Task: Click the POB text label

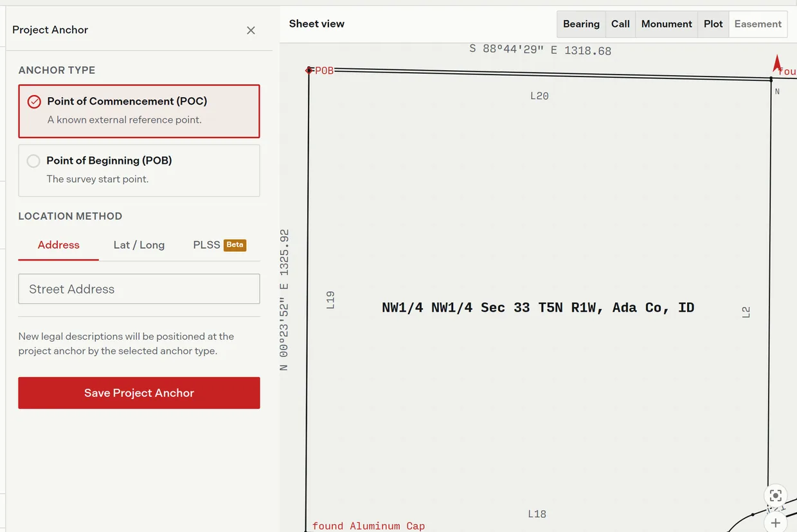Action: click(324, 71)
